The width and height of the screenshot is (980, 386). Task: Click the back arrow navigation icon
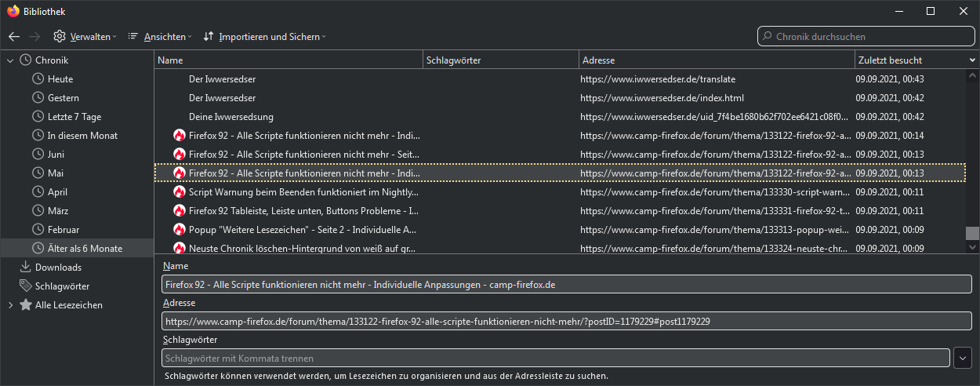14,37
